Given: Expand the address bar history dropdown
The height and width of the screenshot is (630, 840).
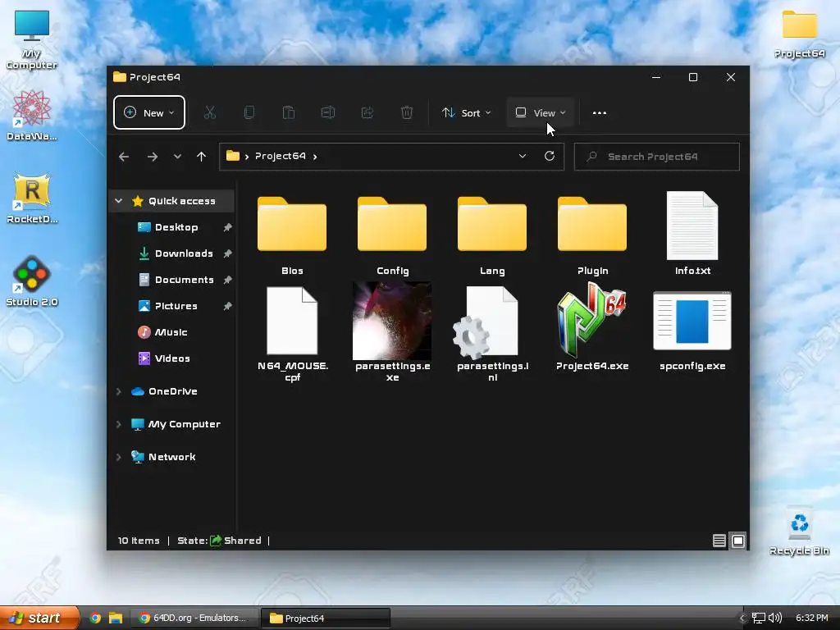Looking at the screenshot, I should pyautogui.click(x=523, y=156).
